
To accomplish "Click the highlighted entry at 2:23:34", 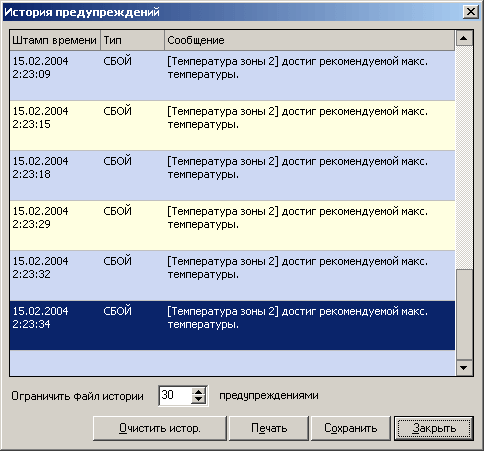I will (x=232, y=325).
